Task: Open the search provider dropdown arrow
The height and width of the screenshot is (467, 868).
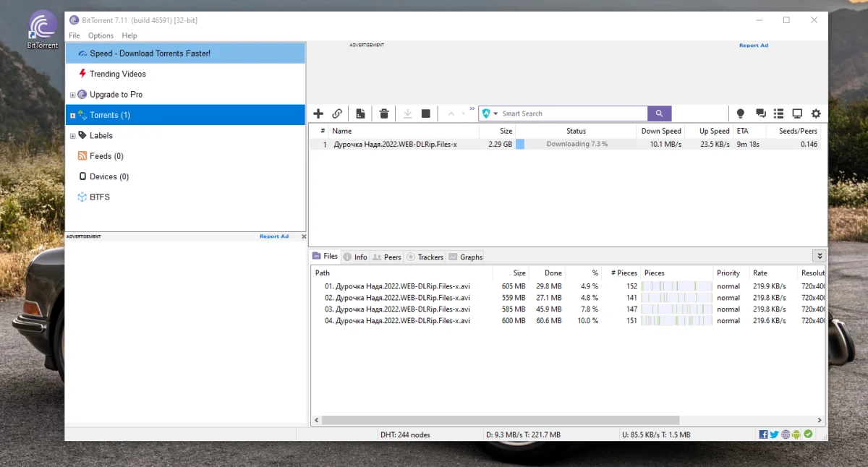Action: (x=495, y=113)
